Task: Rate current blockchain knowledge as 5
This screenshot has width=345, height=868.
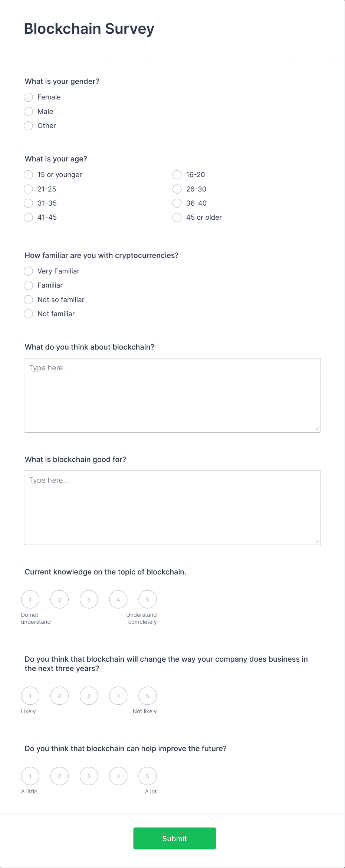Action: click(148, 599)
